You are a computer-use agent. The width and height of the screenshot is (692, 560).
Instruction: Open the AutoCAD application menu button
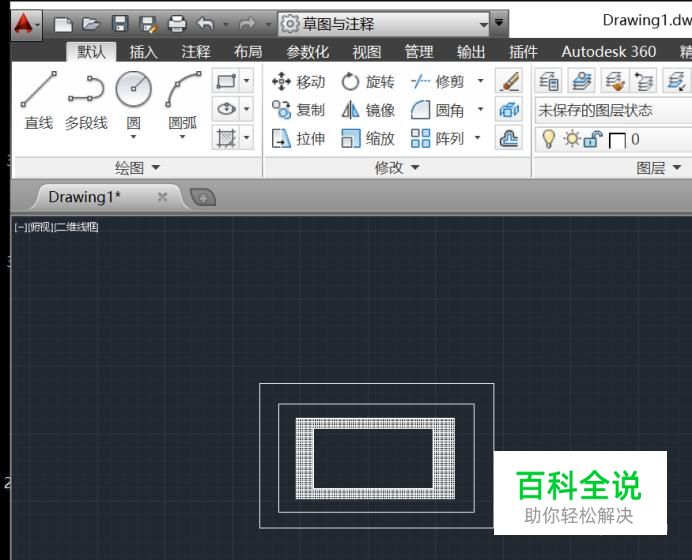click(x=26, y=25)
